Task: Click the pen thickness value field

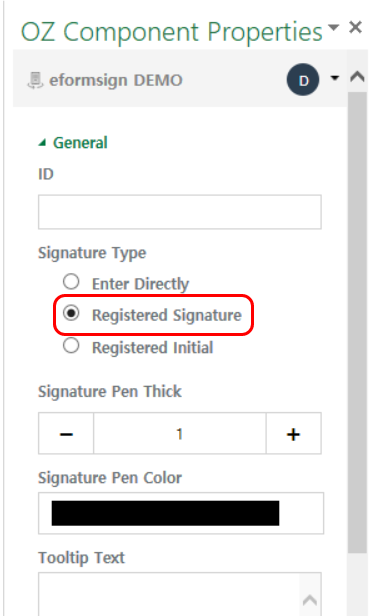Action: coord(179,433)
